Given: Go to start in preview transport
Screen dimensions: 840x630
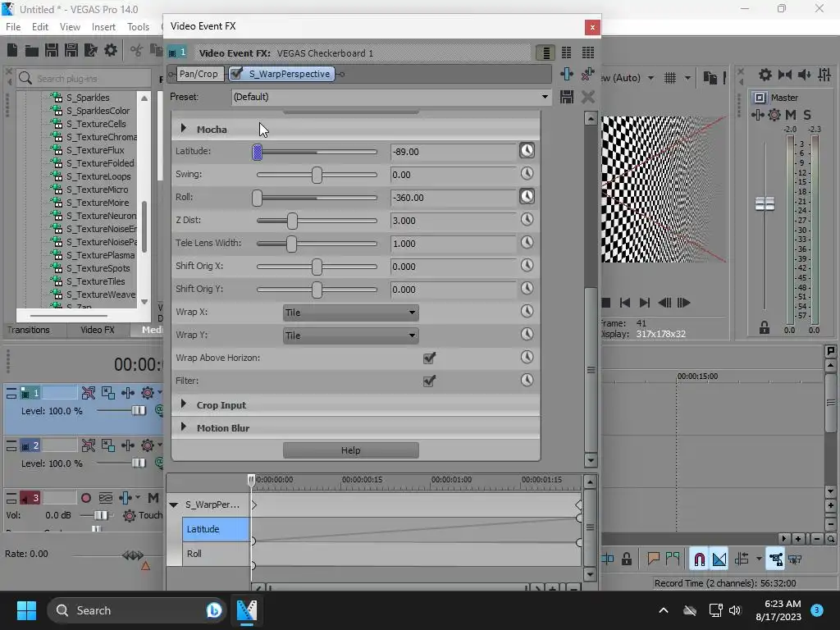Looking at the screenshot, I should tap(624, 303).
